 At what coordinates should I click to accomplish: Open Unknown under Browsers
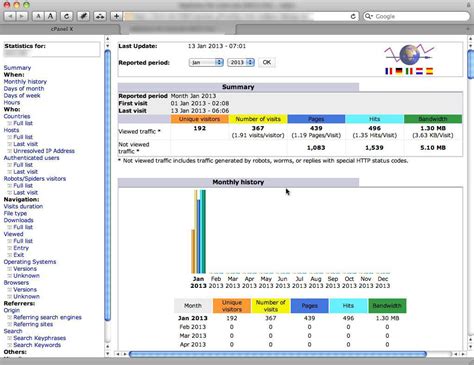(26, 297)
